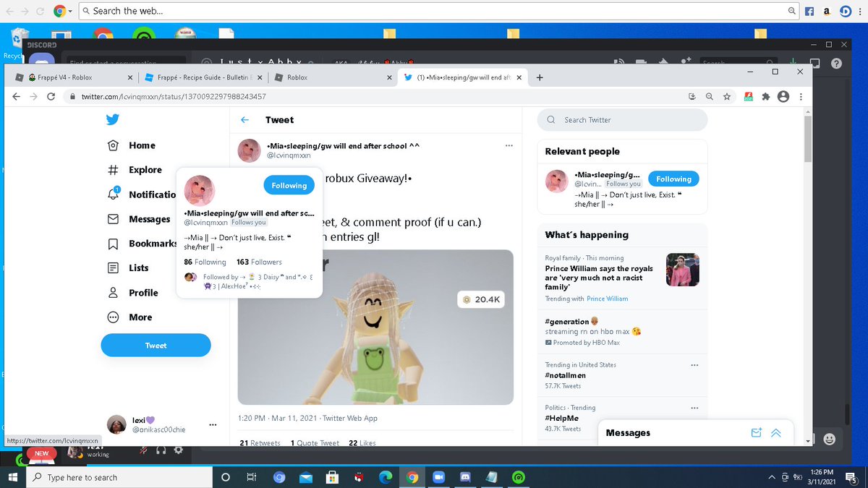This screenshot has width=868, height=488.
Task: Click 163 Followers on hover card
Action: (259, 262)
